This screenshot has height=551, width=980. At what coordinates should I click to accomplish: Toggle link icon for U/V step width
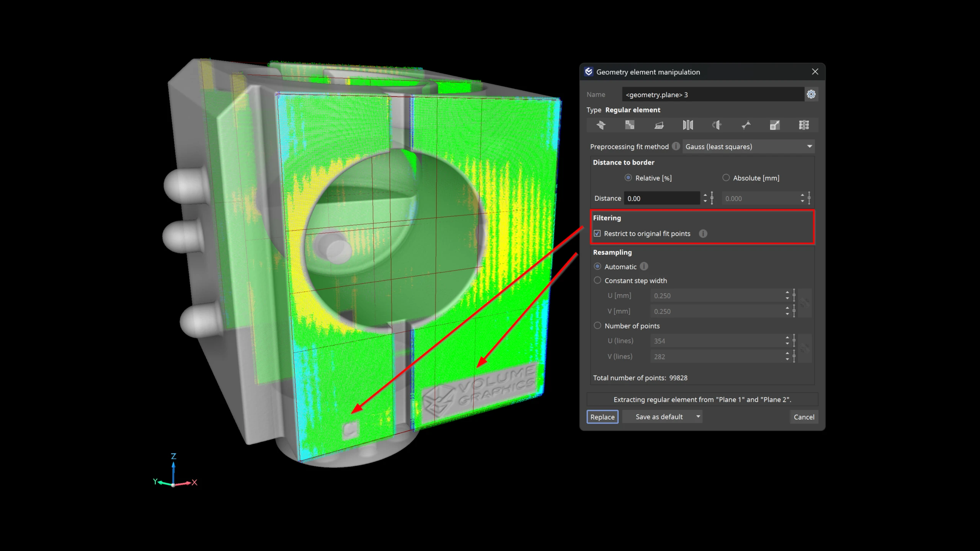click(x=805, y=303)
